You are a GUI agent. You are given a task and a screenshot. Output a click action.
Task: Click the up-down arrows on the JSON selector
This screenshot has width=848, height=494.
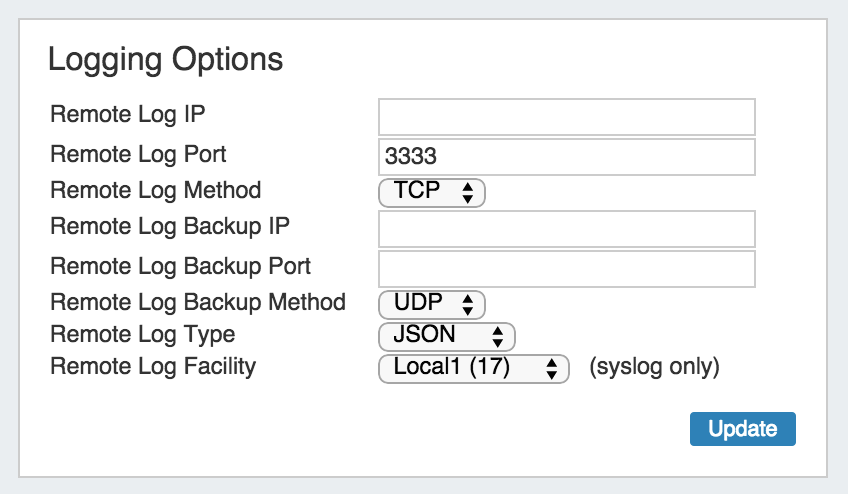coord(498,337)
